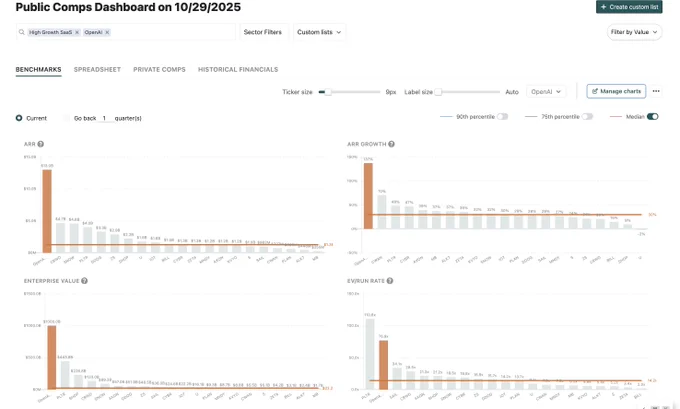Screen dimensions: 680x409
Task: Open the Enterprise Value help icon
Action: pyautogui.click(x=85, y=281)
